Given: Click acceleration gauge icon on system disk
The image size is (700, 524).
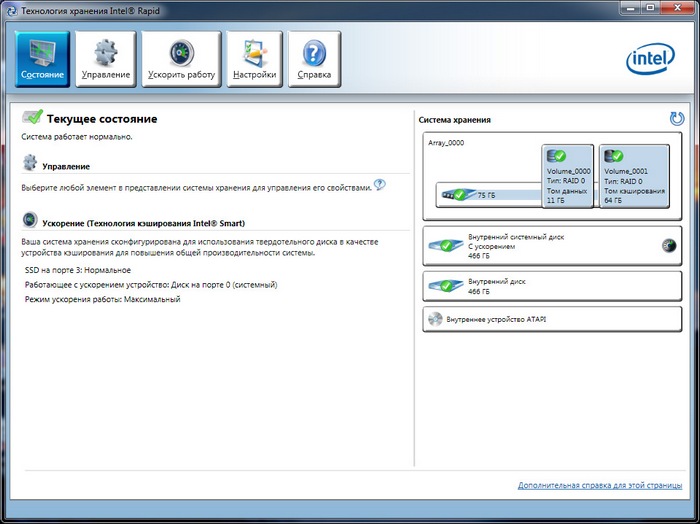Looking at the screenshot, I should tap(669, 245).
